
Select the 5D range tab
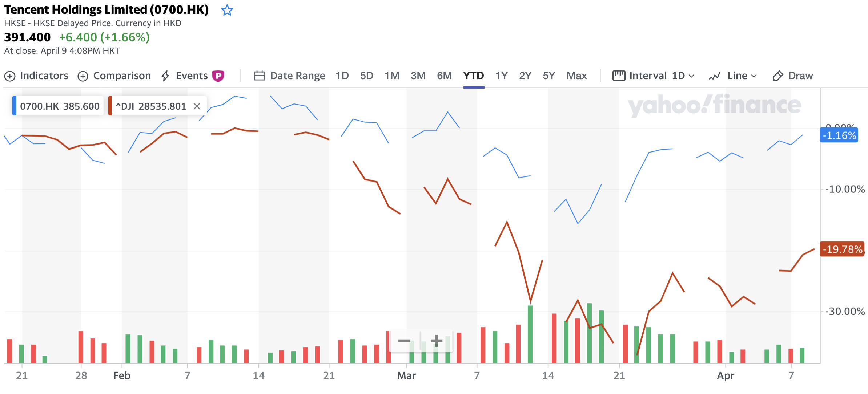pos(366,76)
